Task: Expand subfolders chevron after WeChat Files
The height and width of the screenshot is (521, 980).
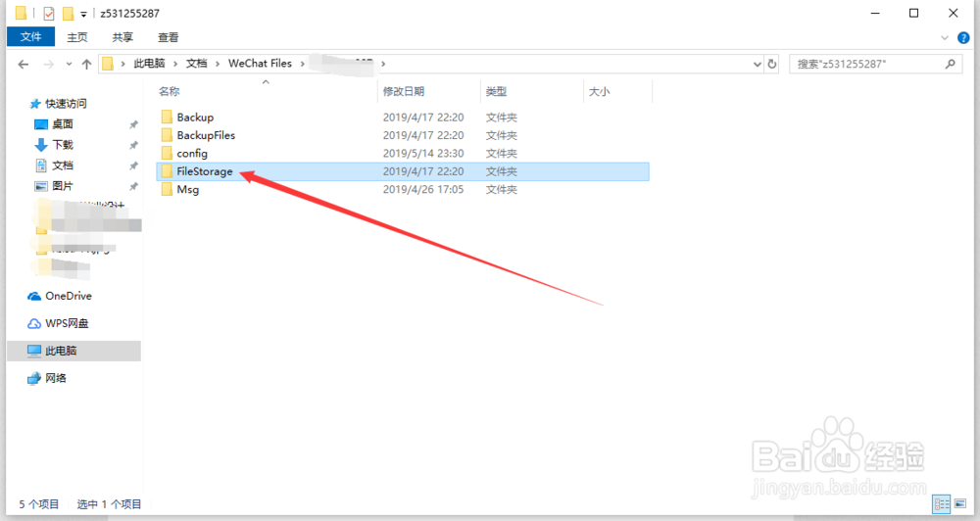Action: tap(303, 64)
